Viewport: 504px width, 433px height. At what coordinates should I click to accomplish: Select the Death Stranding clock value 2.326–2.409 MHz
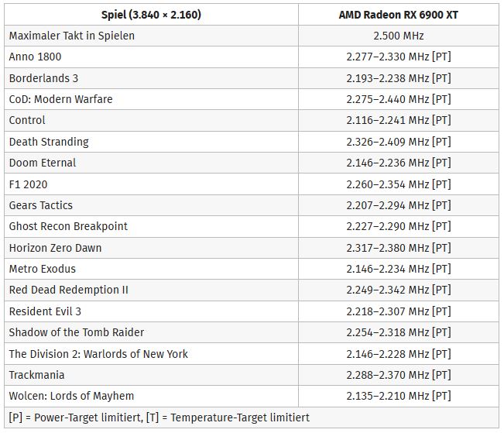pyautogui.click(x=398, y=142)
